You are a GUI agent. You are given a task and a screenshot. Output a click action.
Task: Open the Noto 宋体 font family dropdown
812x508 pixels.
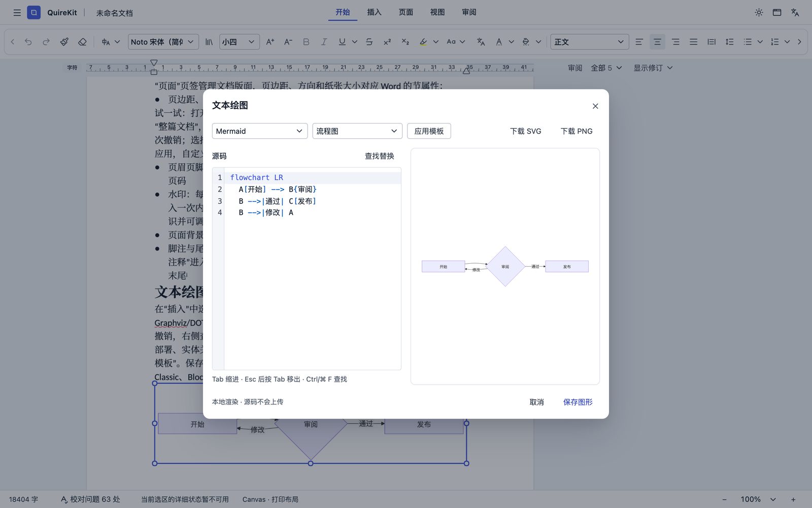coord(163,42)
